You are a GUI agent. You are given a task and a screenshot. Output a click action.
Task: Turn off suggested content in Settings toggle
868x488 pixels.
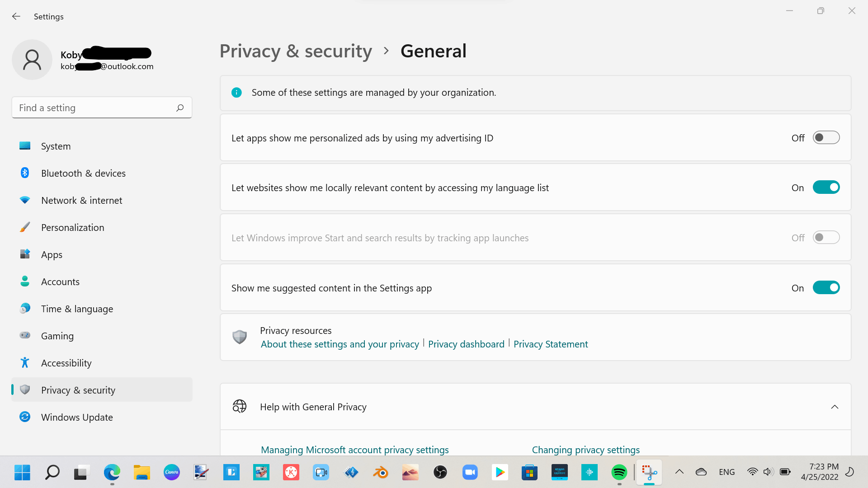point(826,288)
